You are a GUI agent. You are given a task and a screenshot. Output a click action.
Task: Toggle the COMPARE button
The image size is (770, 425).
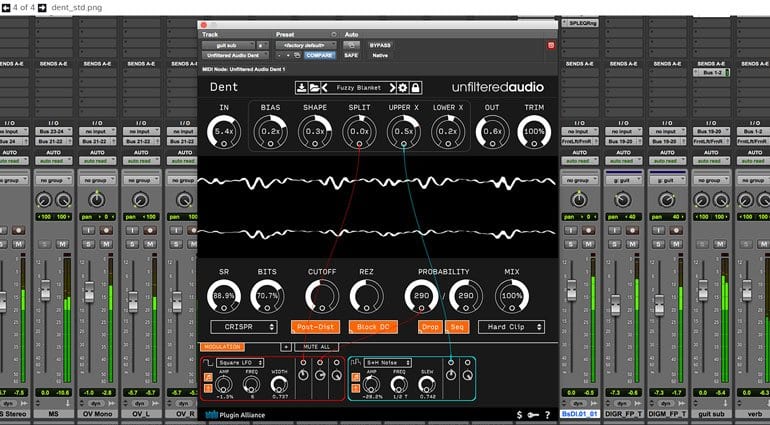pyautogui.click(x=319, y=56)
